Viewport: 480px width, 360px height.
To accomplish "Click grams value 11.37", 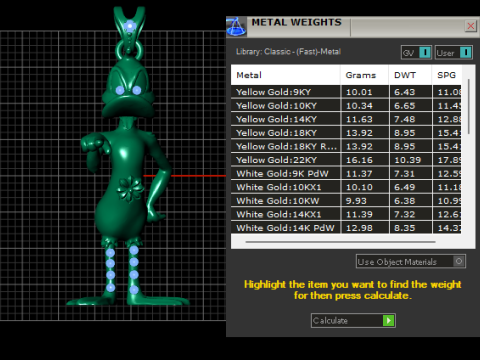I will 359,174.
